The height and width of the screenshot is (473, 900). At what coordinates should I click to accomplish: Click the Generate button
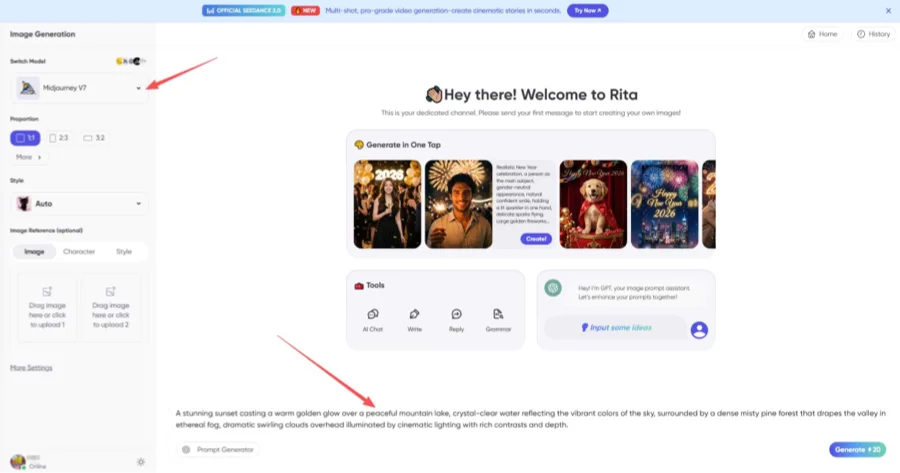click(x=857, y=449)
